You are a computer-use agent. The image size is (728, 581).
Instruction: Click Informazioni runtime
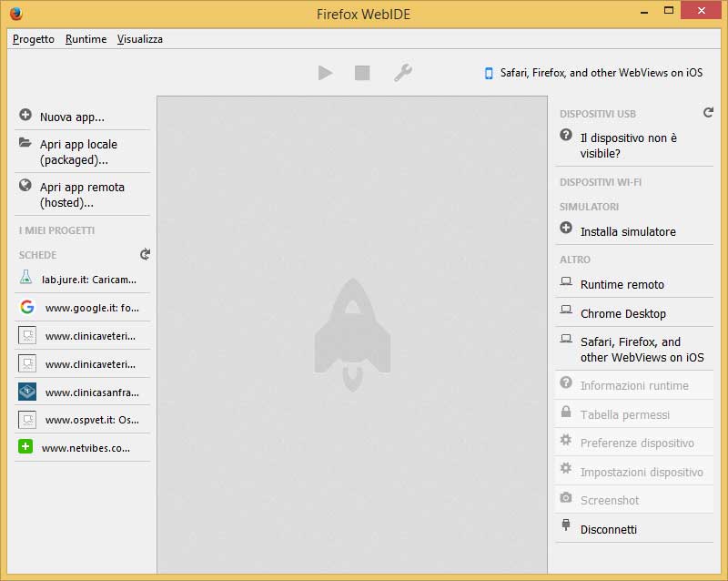click(x=634, y=386)
